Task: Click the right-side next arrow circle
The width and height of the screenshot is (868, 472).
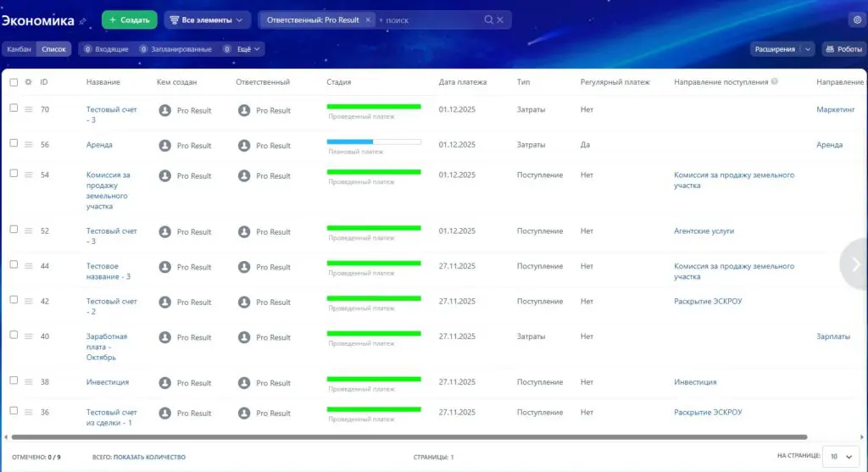Action: 854,264
